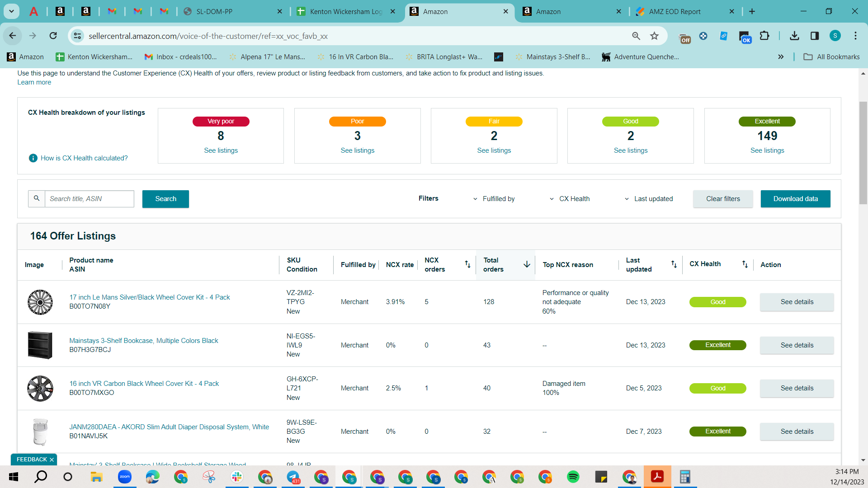The width and height of the screenshot is (868, 488).
Task: Open the Adventure Quenche bookmark
Action: coord(640,57)
